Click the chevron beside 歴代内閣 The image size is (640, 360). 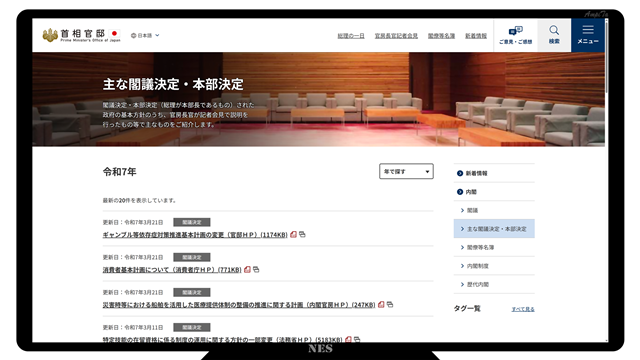[x=462, y=284]
